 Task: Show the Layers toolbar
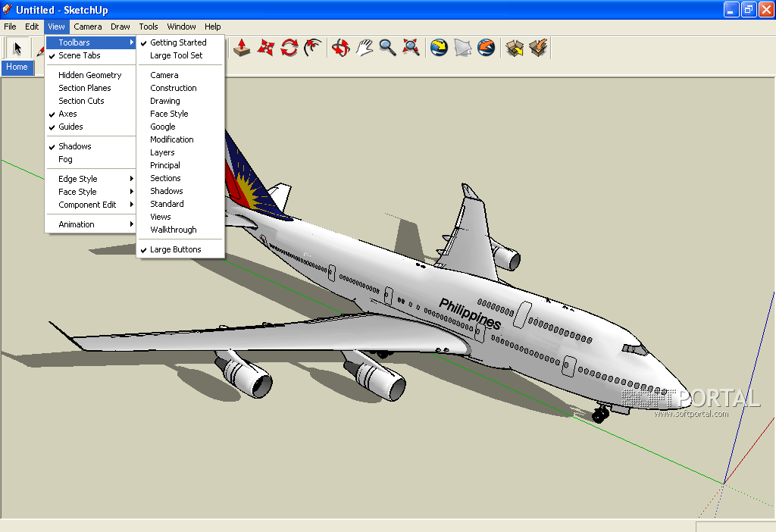[x=180, y=152]
